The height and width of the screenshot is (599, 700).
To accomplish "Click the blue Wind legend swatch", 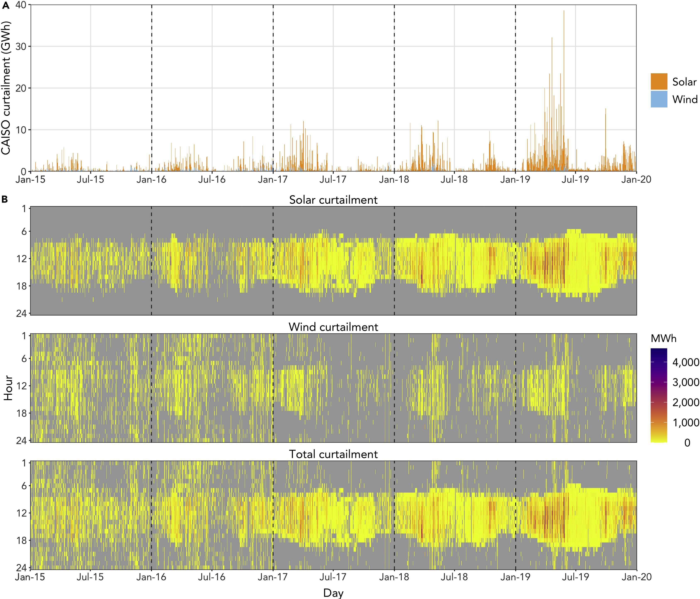I will click(659, 99).
